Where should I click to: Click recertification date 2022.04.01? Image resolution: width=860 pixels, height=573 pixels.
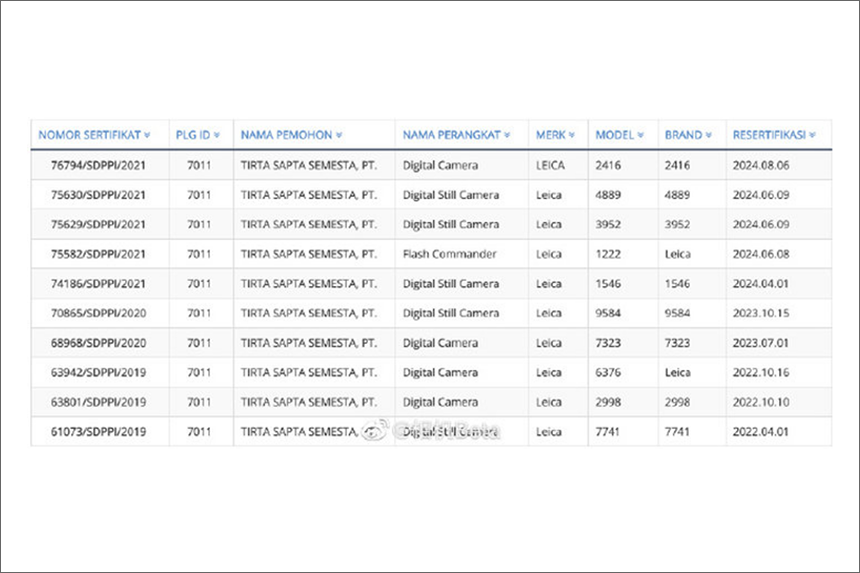tap(761, 432)
